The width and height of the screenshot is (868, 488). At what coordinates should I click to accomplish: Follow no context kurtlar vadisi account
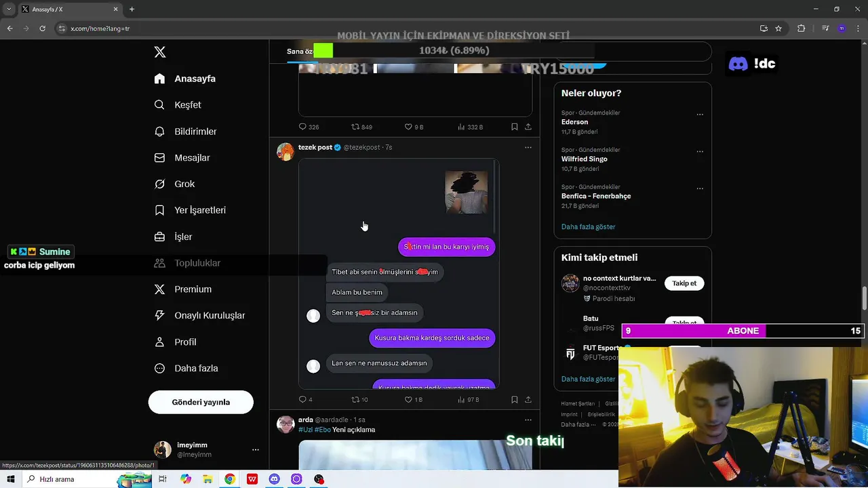[x=684, y=283]
